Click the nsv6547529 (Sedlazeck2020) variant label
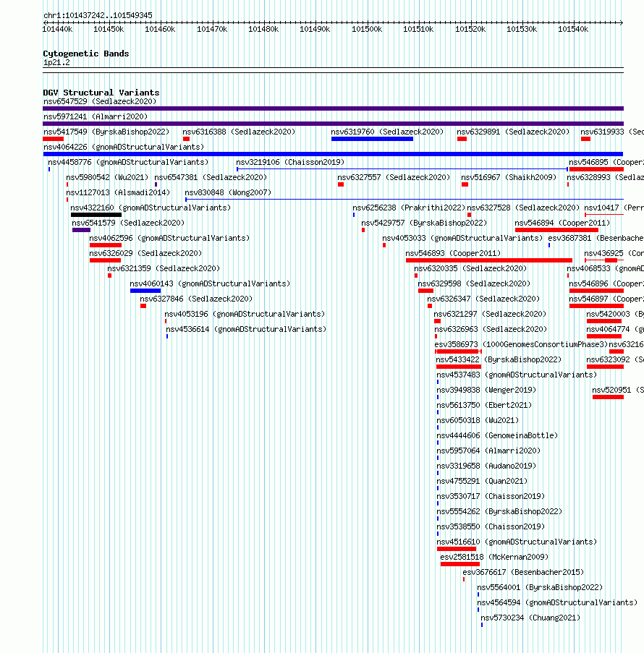 click(x=100, y=101)
